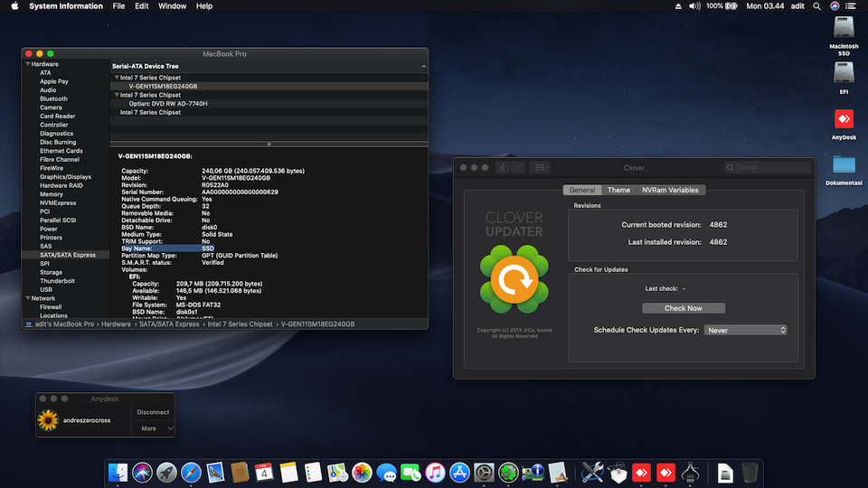Open System Information chip icon in dock

(x=533, y=473)
